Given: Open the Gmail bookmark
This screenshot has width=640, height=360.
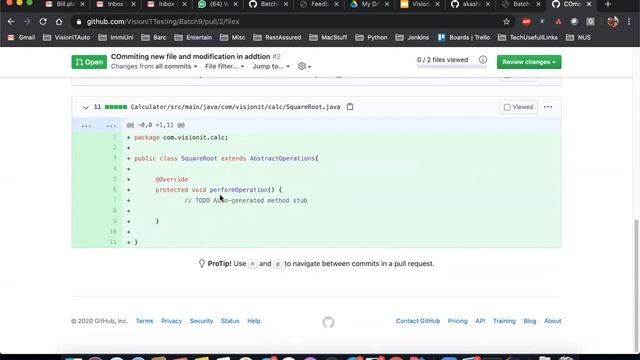Looking at the screenshot, I should point(21,38).
